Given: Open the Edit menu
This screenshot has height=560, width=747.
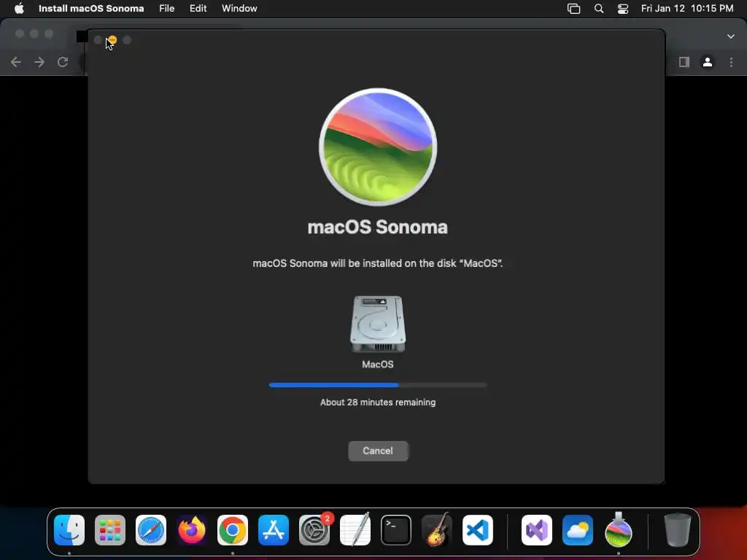Looking at the screenshot, I should 198,8.
